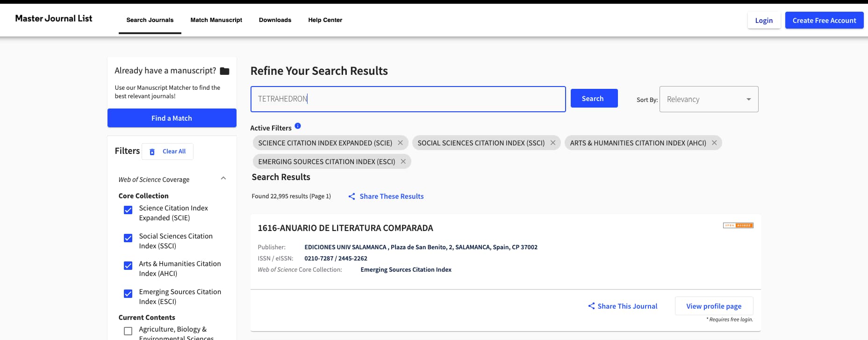Viewport: 868px width, 340px height.
Task: Click the blue Search button
Action: point(594,98)
